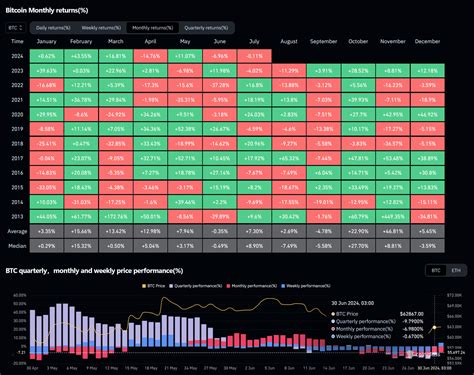
Task: Select the Monthly returns(%) tab
Action: pyautogui.click(x=153, y=28)
